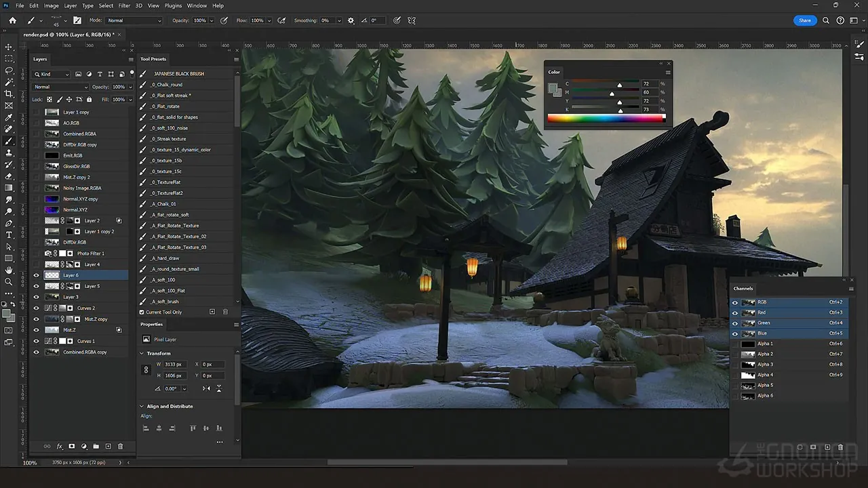Click the Share button
Viewport: 868px width, 488px height.
pos(804,20)
